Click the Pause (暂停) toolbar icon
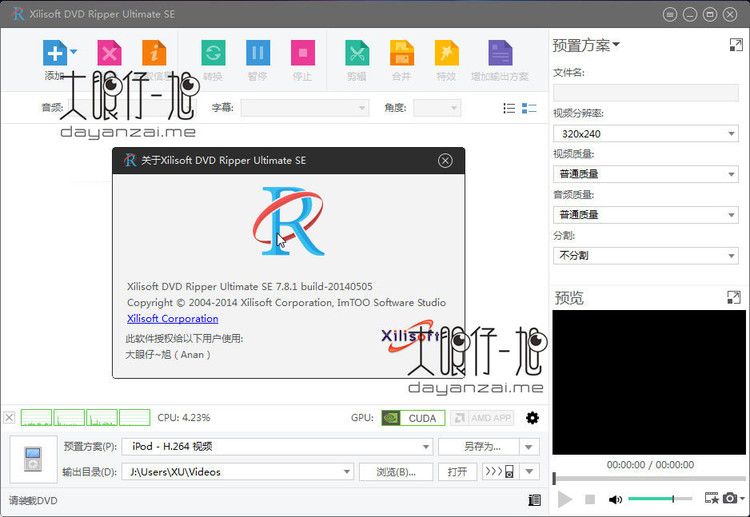Viewport: 750px width, 517px height. pos(258,53)
